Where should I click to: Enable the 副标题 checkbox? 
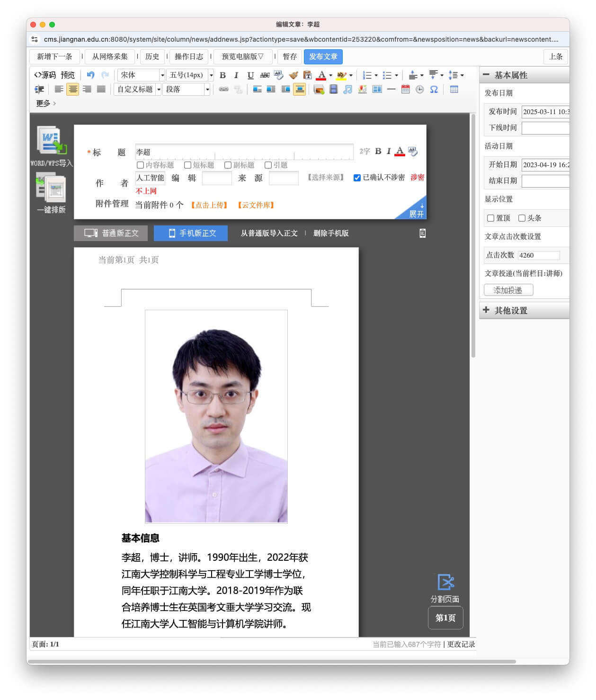228,165
